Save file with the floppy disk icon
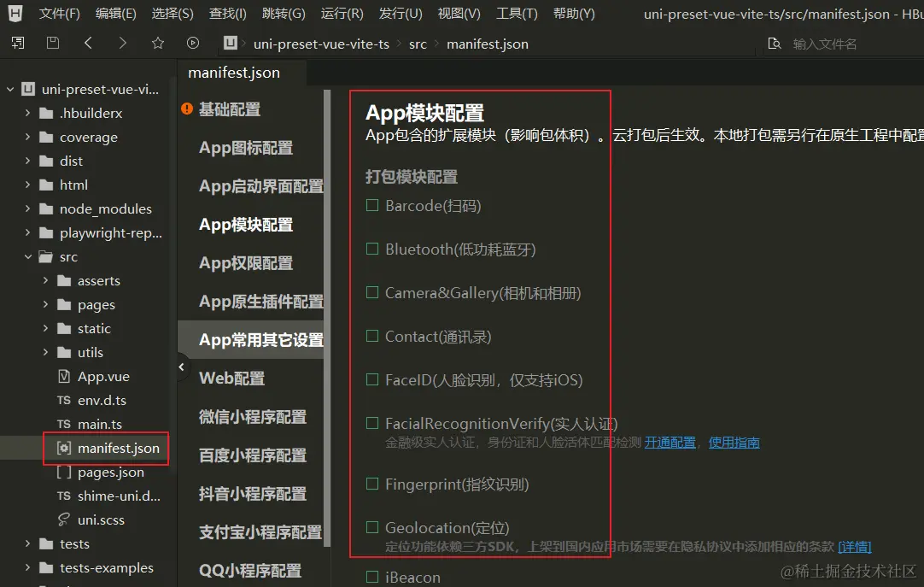The image size is (924, 587). pyautogui.click(x=53, y=43)
